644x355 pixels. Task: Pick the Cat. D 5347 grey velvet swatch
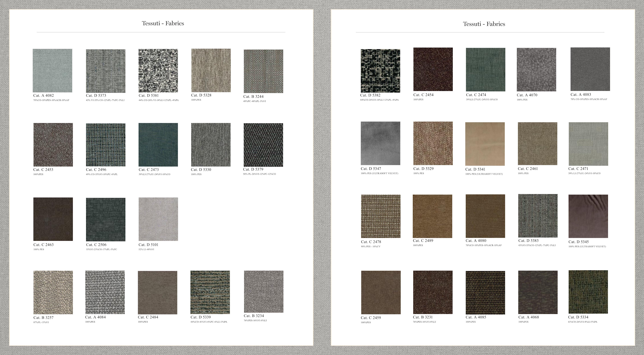point(380,143)
